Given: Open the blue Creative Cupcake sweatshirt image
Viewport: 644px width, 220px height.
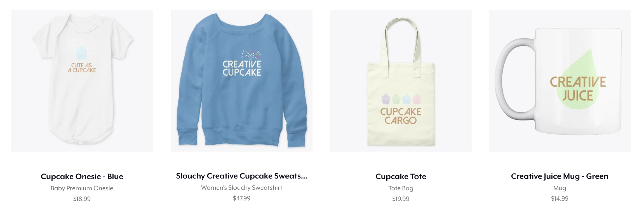Looking at the screenshot, I should (242, 81).
